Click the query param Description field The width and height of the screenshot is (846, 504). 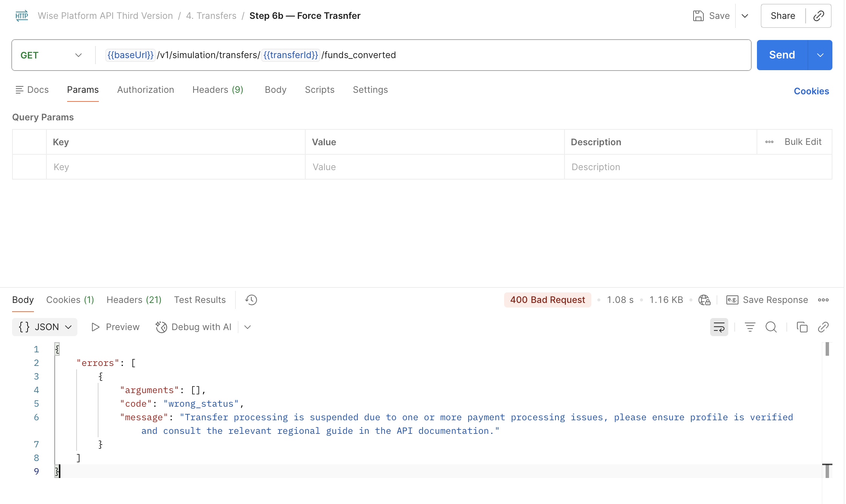tap(698, 167)
